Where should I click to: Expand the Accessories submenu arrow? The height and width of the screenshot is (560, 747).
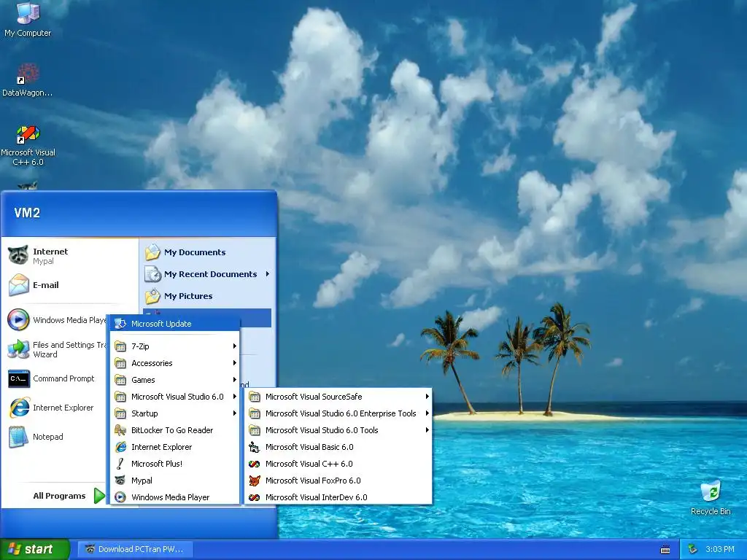click(x=234, y=363)
